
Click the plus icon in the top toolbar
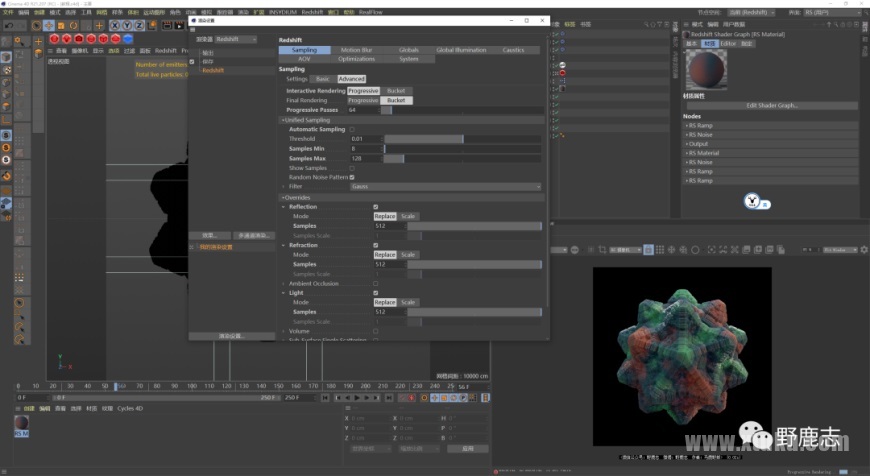(99, 26)
